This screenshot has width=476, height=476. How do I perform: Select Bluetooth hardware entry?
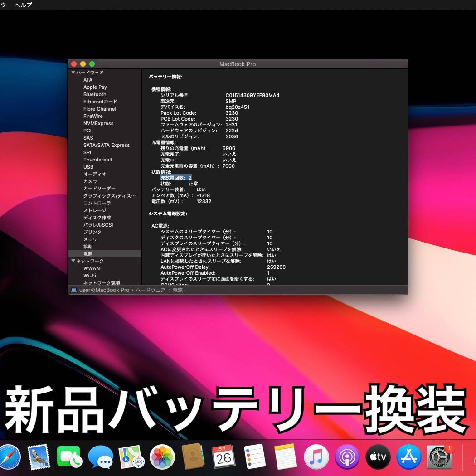(x=95, y=94)
